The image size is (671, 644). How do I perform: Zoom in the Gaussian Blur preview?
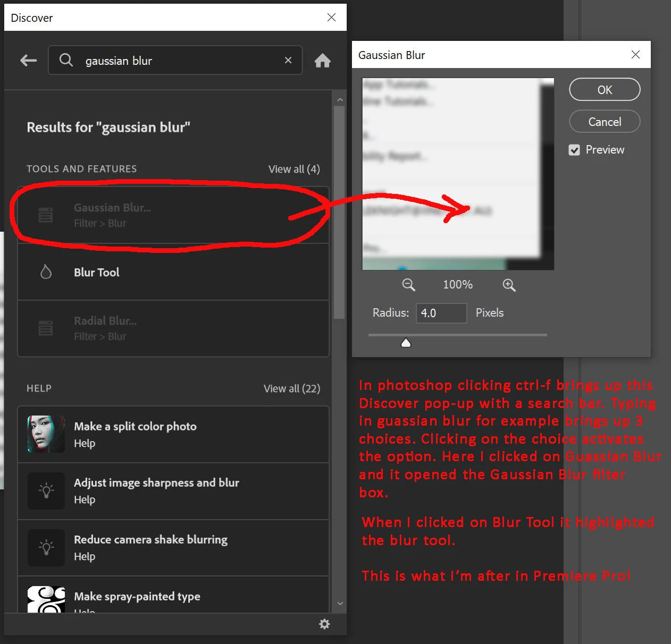[509, 285]
